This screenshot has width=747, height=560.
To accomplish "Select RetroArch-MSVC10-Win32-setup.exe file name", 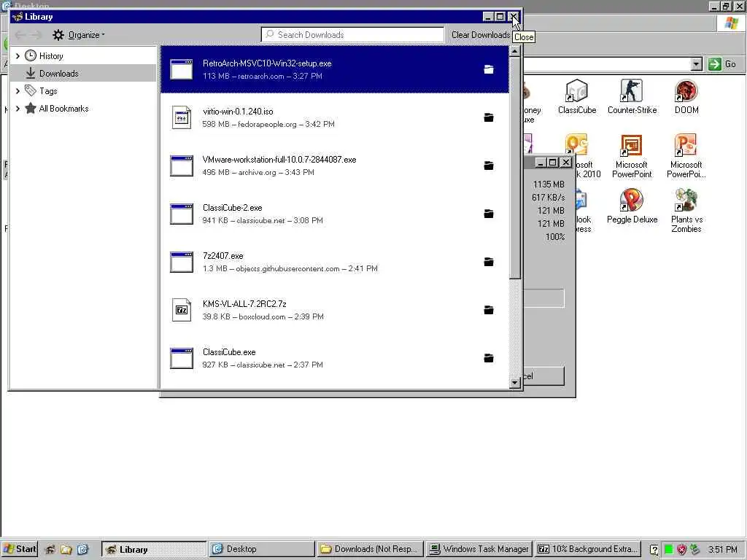I will tap(267, 63).
